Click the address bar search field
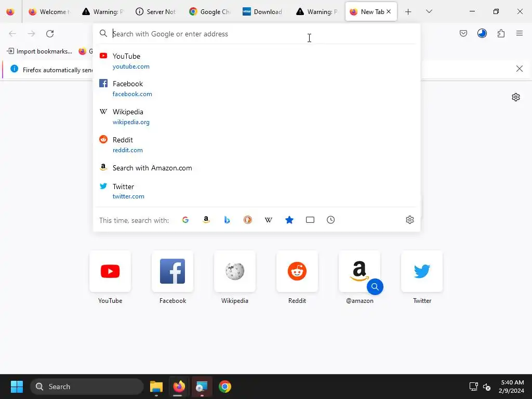 point(257,34)
